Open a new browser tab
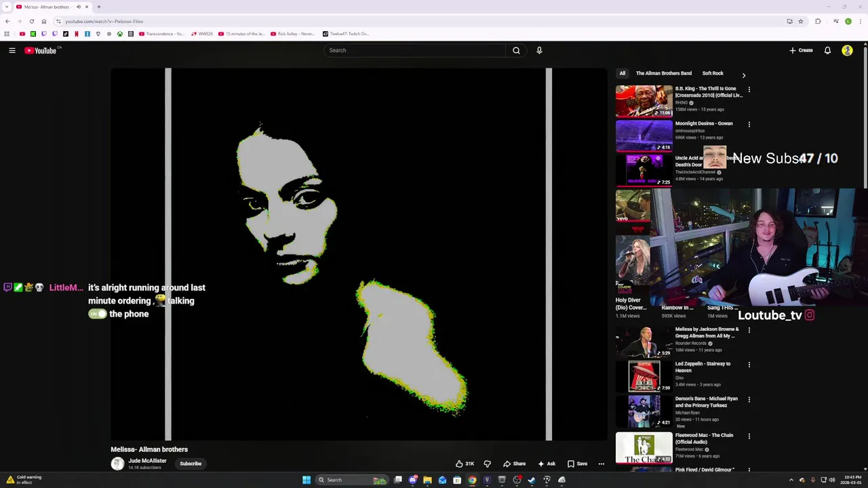Screen dimensions: 868x488 tap(98, 7)
